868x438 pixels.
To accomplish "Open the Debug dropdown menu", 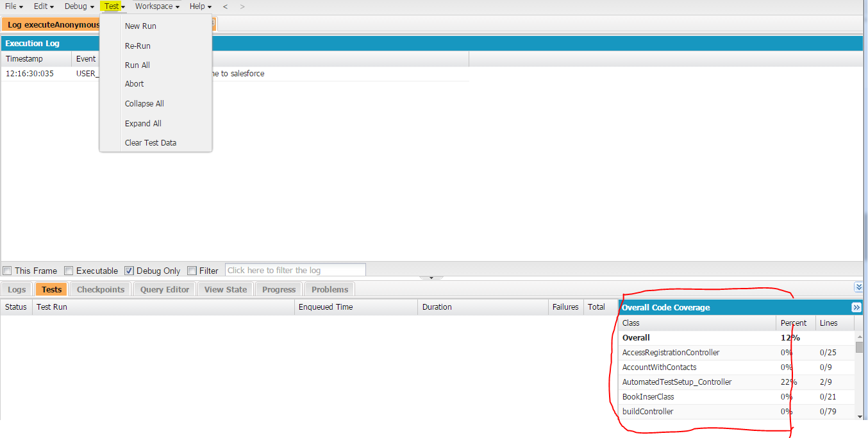I will tap(76, 6).
